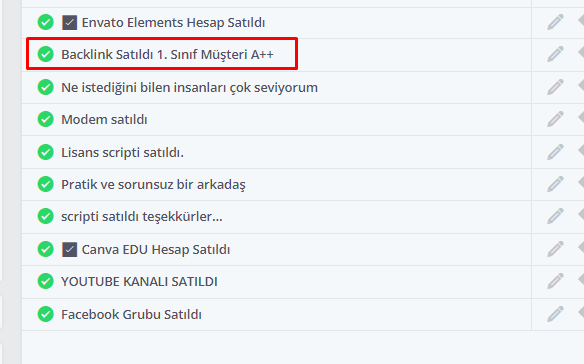Edit the Facebook Grubu Satıldı entry
This screenshot has width=584, height=364.
point(555,314)
